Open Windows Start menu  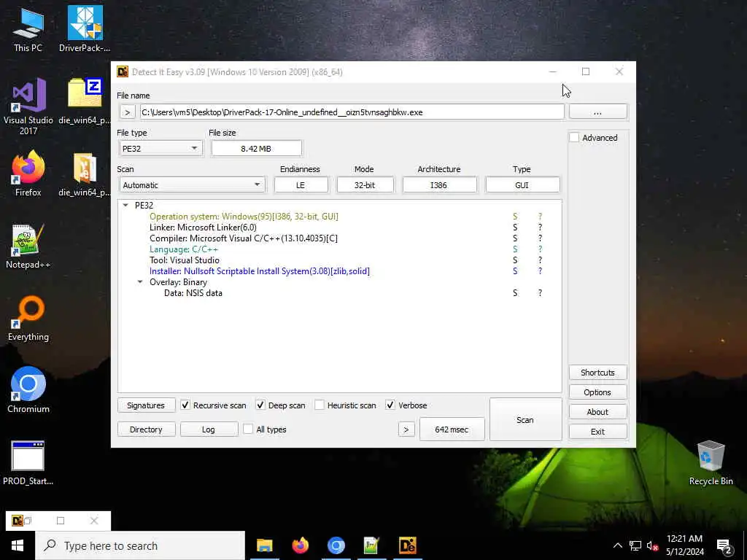pyautogui.click(x=18, y=545)
